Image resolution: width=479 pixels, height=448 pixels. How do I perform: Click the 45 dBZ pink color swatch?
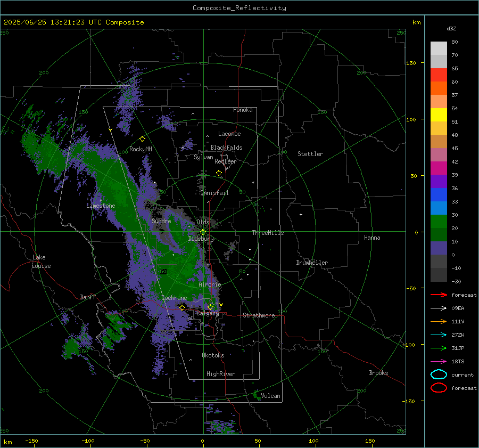point(439,154)
